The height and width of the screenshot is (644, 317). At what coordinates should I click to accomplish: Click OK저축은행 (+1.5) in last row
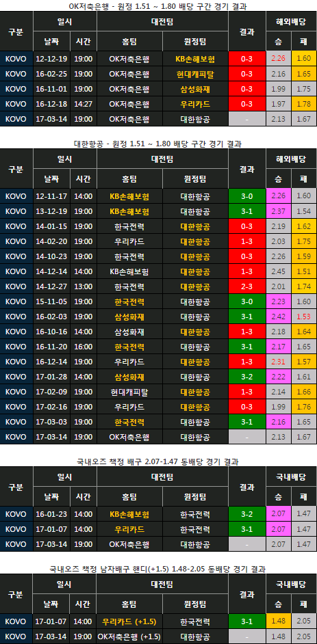(129, 636)
